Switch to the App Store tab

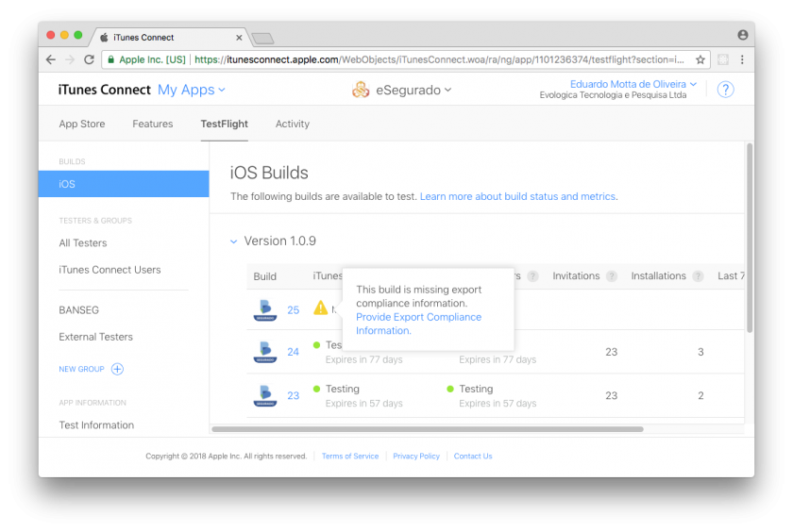pyautogui.click(x=82, y=124)
